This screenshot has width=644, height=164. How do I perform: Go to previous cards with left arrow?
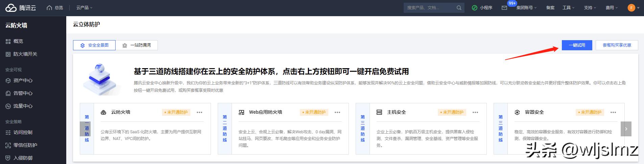[85, 129]
